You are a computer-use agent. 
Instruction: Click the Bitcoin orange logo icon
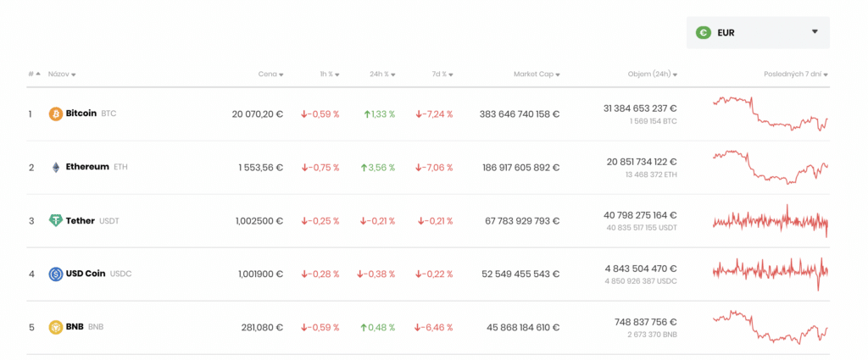click(56, 114)
